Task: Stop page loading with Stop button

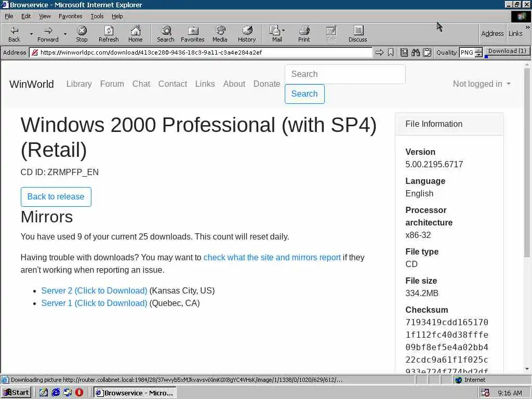Action: point(82,34)
